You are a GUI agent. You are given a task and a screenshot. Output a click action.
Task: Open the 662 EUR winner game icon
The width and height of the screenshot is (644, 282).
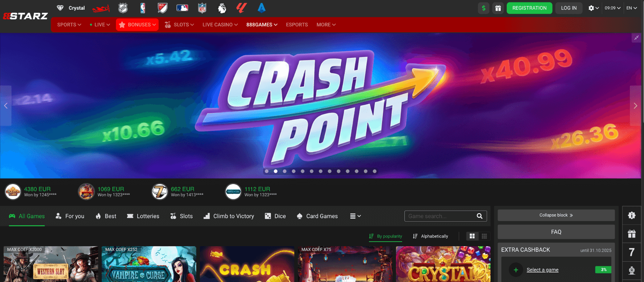(159, 192)
